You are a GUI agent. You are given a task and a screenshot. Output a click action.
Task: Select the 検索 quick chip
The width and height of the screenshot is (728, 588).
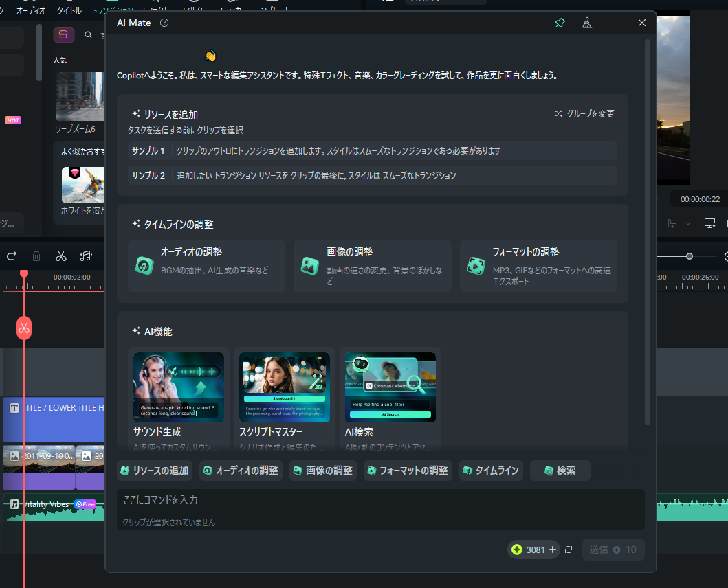[560, 471]
